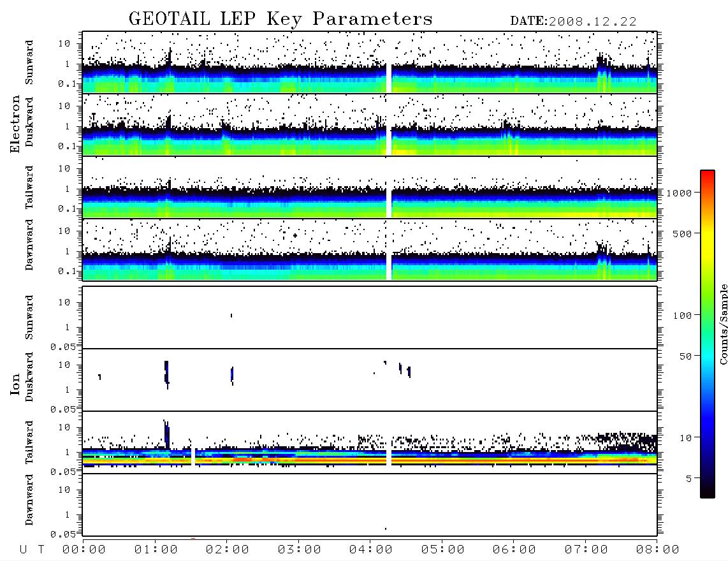Click the Ion Tailward spike after 01:00
728x561 pixels.
coord(166,433)
